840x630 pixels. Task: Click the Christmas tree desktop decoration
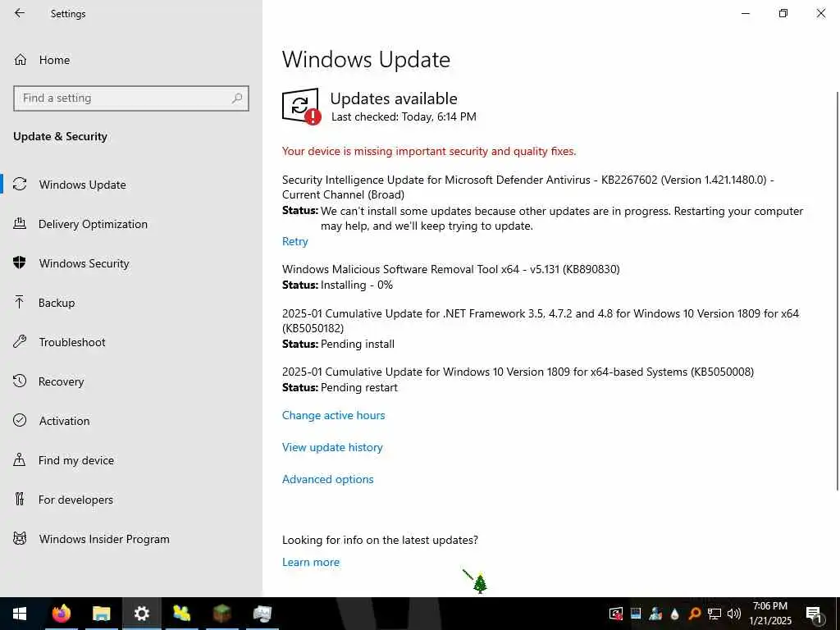click(x=481, y=583)
